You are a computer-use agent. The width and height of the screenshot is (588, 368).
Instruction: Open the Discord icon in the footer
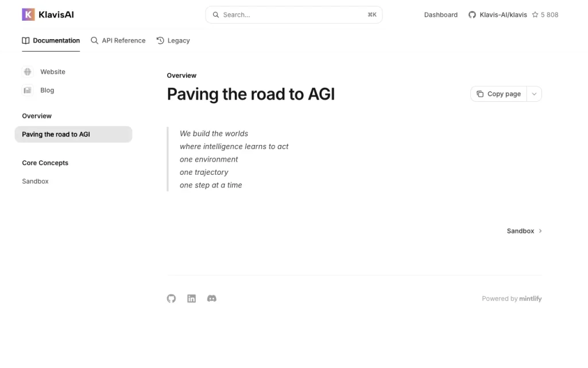[x=211, y=298]
